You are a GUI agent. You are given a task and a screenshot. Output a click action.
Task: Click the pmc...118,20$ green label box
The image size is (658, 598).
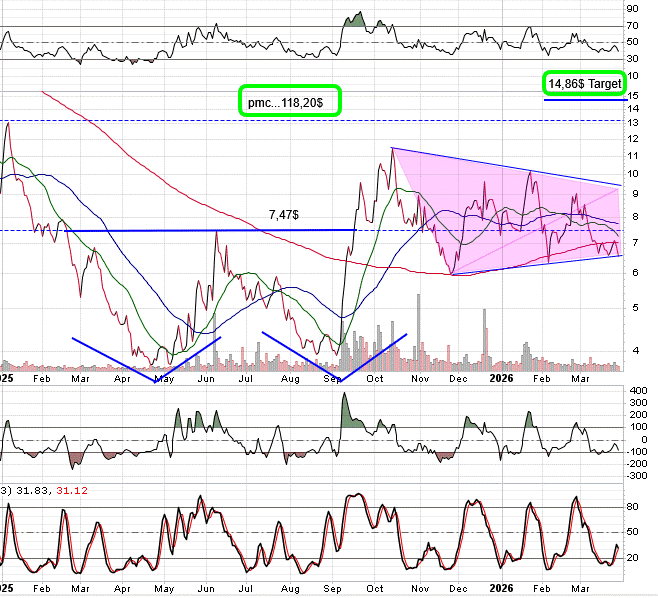[x=289, y=101]
